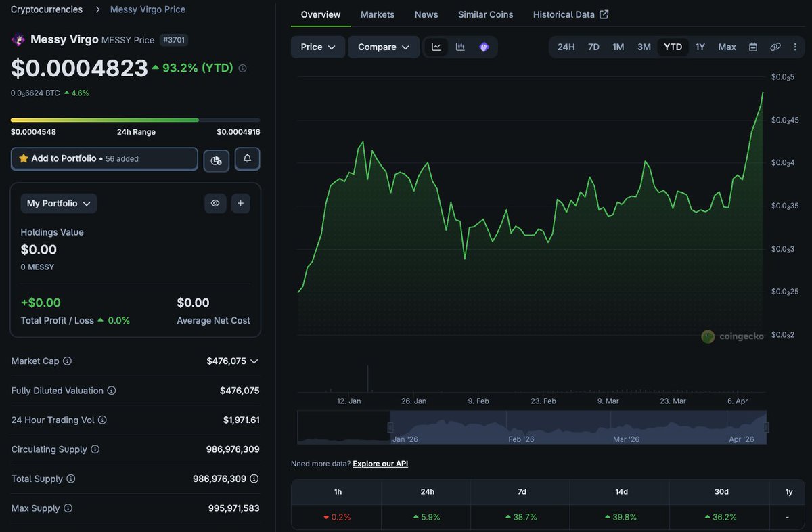Image resolution: width=812 pixels, height=532 pixels.
Task: Click the 7d 38.7% change cell
Action: 521,517
